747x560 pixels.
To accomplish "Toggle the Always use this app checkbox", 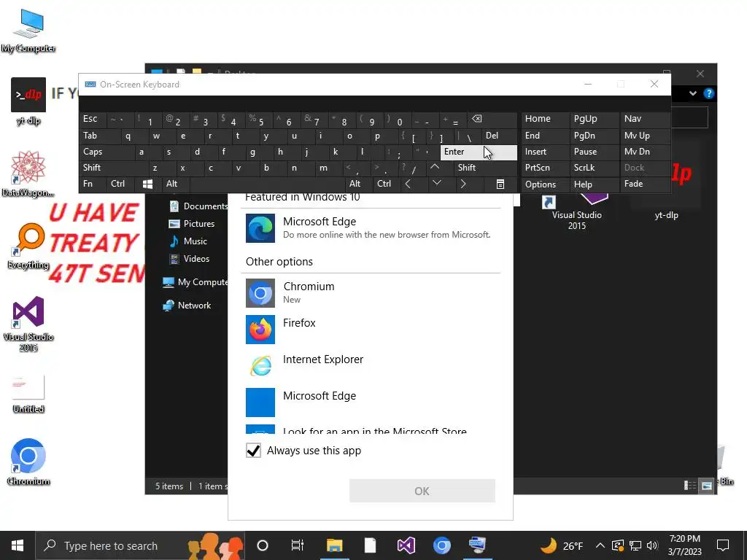I will (253, 451).
